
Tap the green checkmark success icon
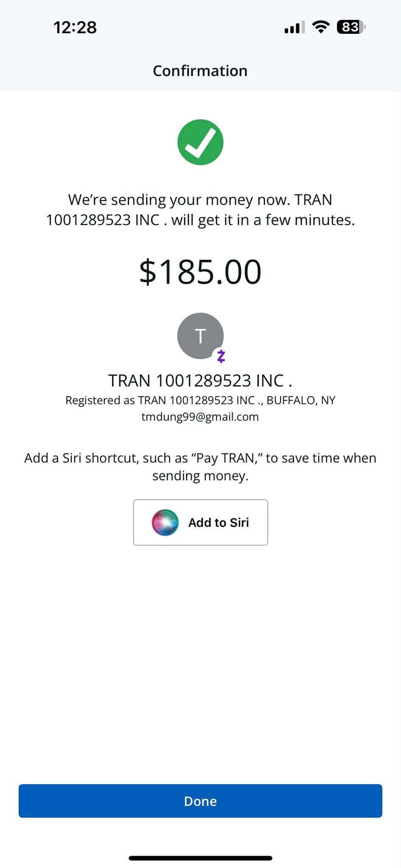(200, 142)
